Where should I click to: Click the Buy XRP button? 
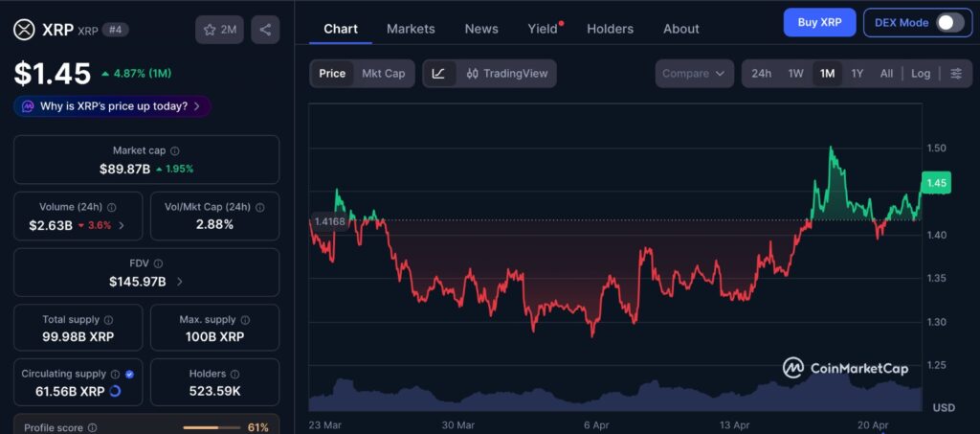pyautogui.click(x=819, y=22)
